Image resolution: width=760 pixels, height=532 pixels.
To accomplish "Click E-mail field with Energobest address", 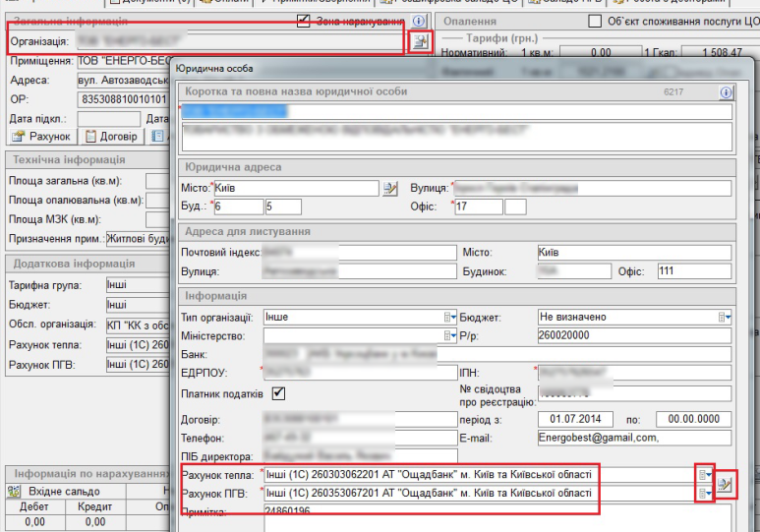I will [x=634, y=438].
